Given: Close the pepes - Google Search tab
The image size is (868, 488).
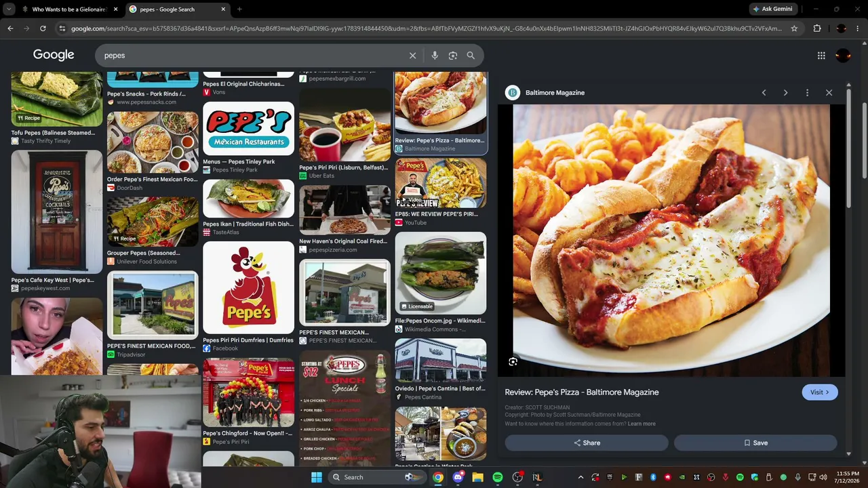Looking at the screenshot, I should (223, 9).
